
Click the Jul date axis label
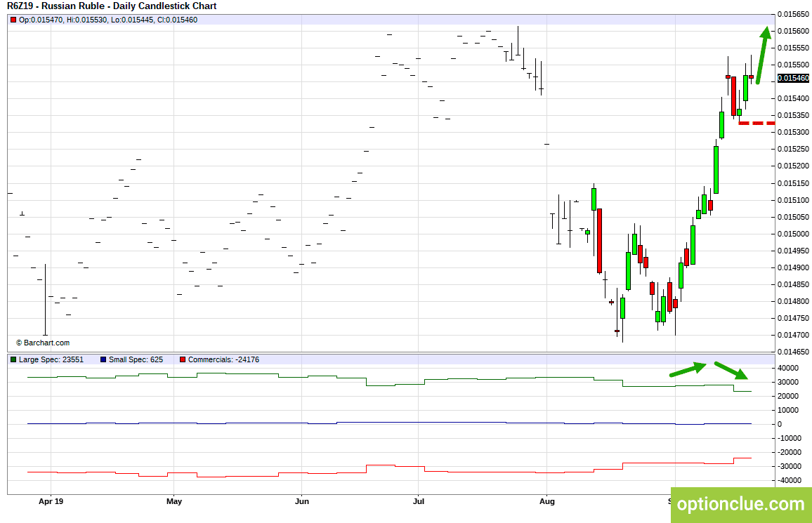click(x=419, y=501)
